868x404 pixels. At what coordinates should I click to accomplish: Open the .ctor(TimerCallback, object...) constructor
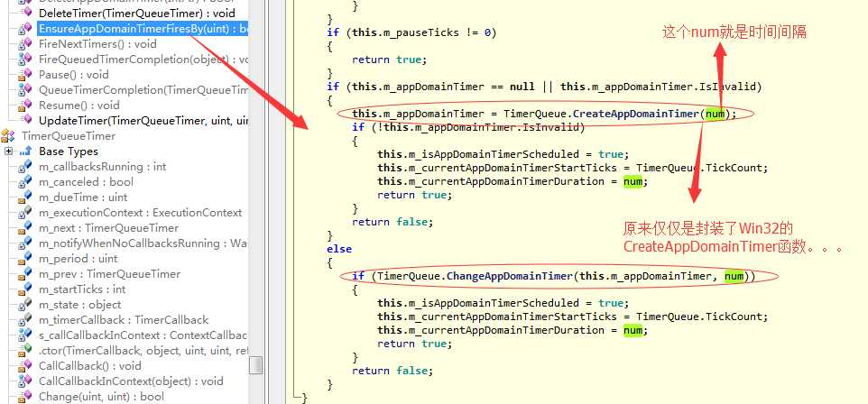(x=143, y=351)
